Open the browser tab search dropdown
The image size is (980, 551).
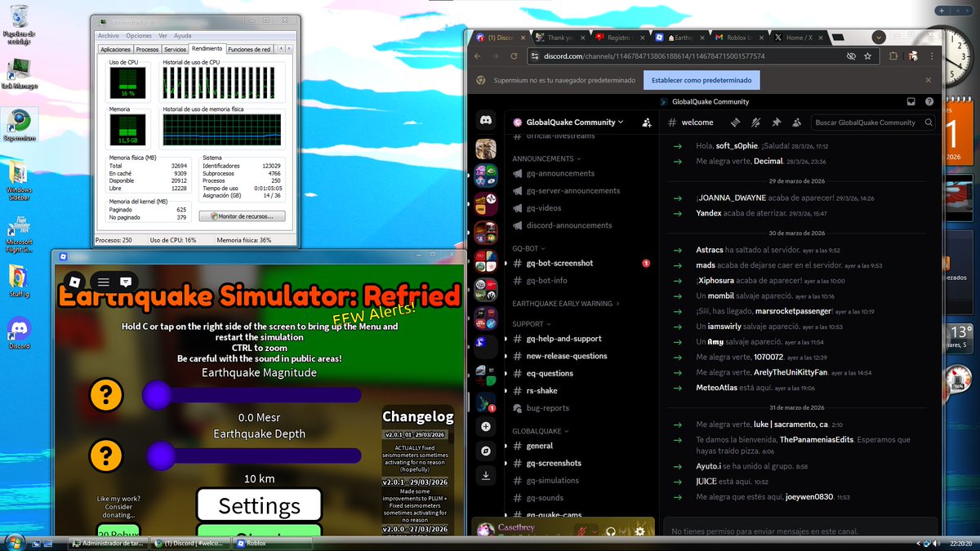click(x=879, y=38)
